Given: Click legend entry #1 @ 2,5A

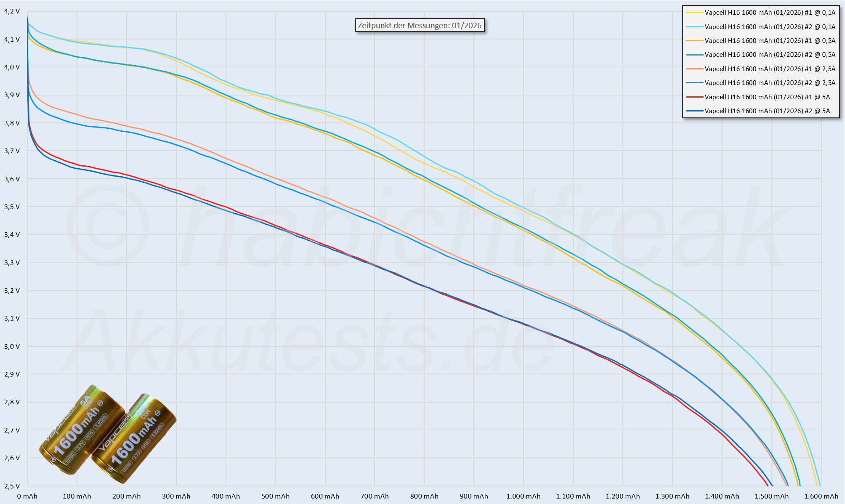Looking at the screenshot, I should 769,69.
